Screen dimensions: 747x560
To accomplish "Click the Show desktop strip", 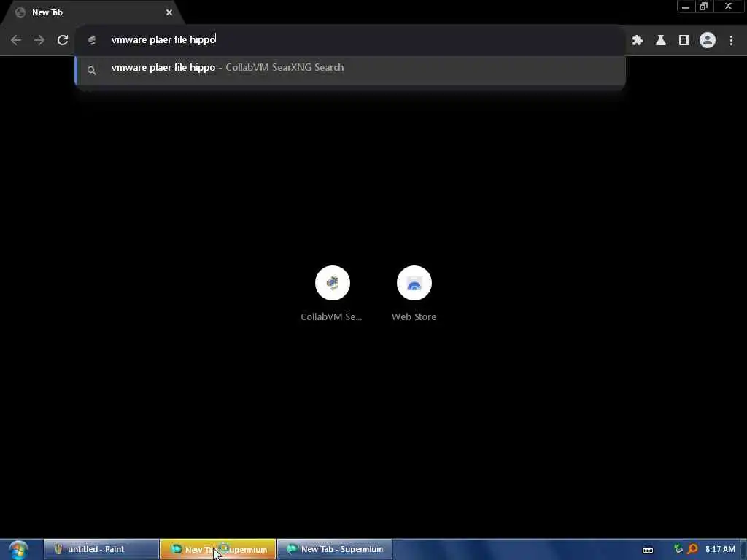I will [x=743, y=550].
